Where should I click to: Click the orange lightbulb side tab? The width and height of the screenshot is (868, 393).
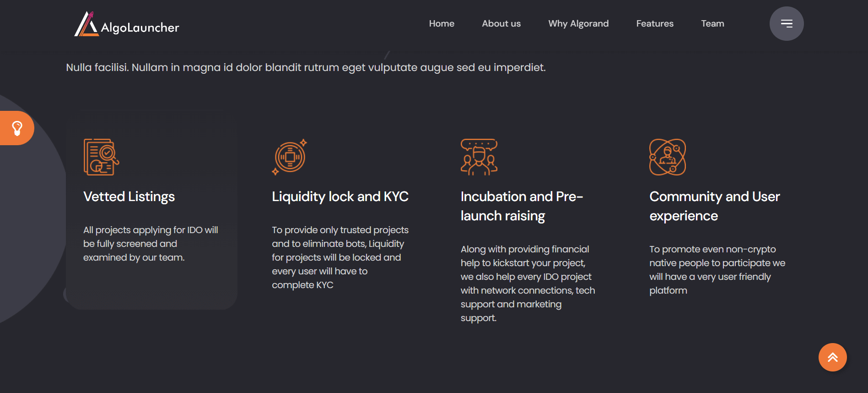pyautogui.click(x=17, y=128)
